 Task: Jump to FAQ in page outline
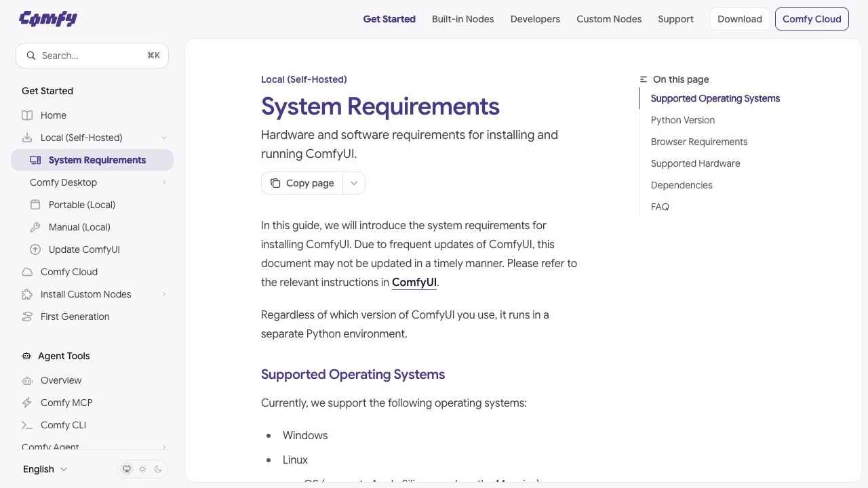click(660, 207)
